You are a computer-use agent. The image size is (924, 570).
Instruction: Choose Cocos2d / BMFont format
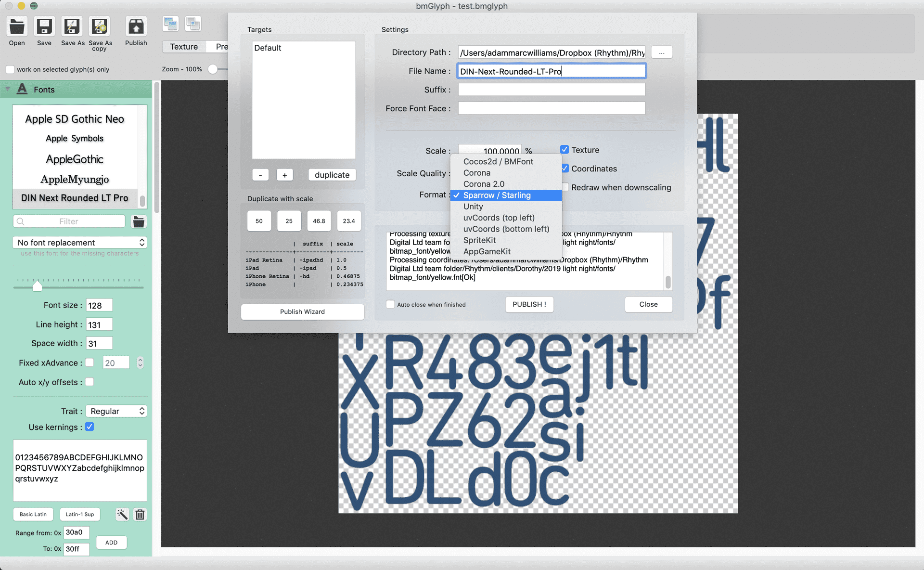point(506,161)
